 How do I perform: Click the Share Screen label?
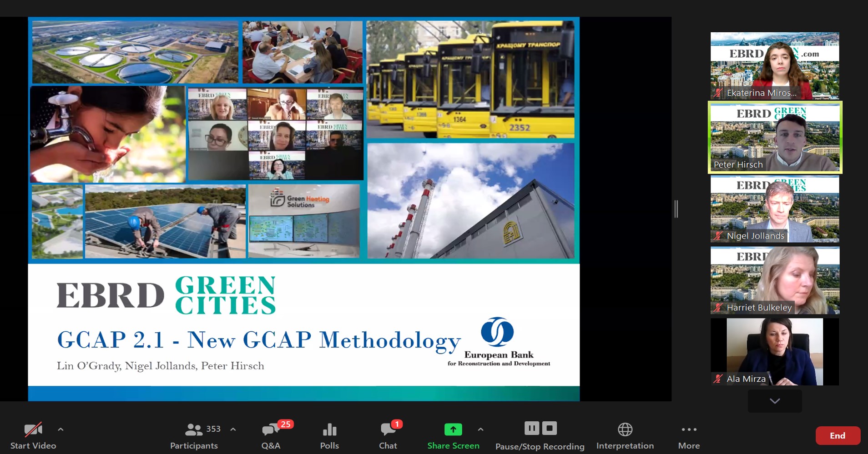click(x=453, y=446)
